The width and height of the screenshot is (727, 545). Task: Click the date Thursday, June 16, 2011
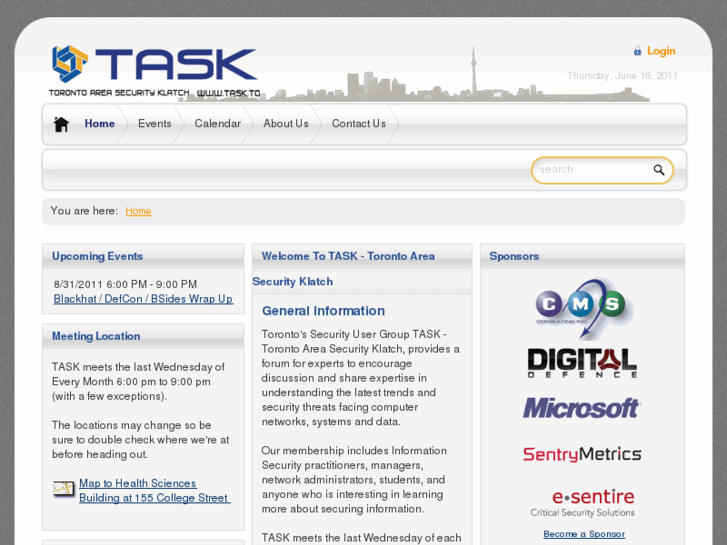pos(622,76)
